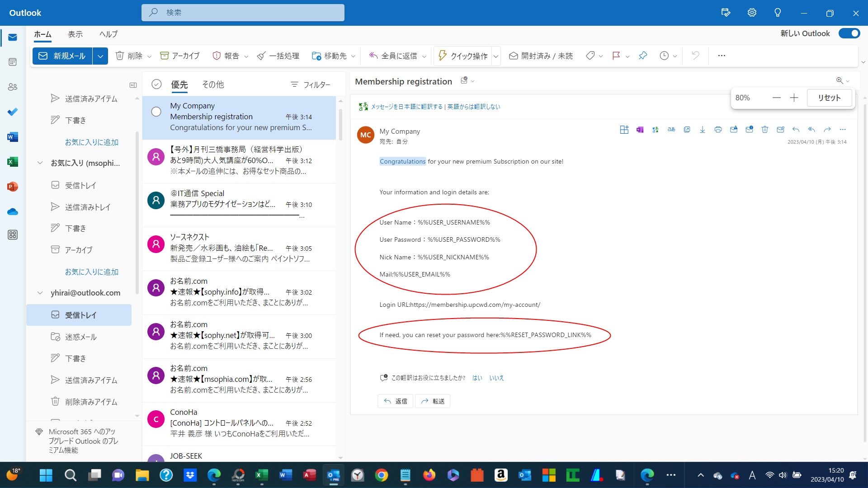The height and width of the screenshot is (488, 868).
Task: Open the フィルター menu
Action: [310, 84]
